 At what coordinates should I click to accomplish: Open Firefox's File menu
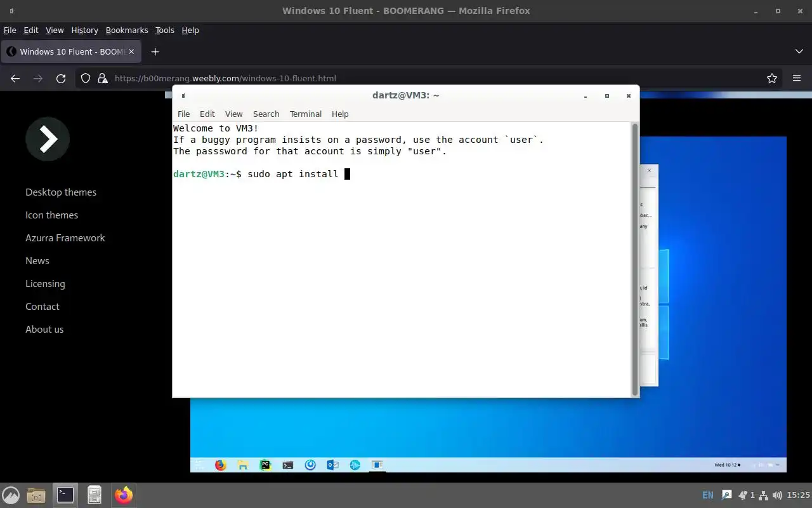point(10,30)
